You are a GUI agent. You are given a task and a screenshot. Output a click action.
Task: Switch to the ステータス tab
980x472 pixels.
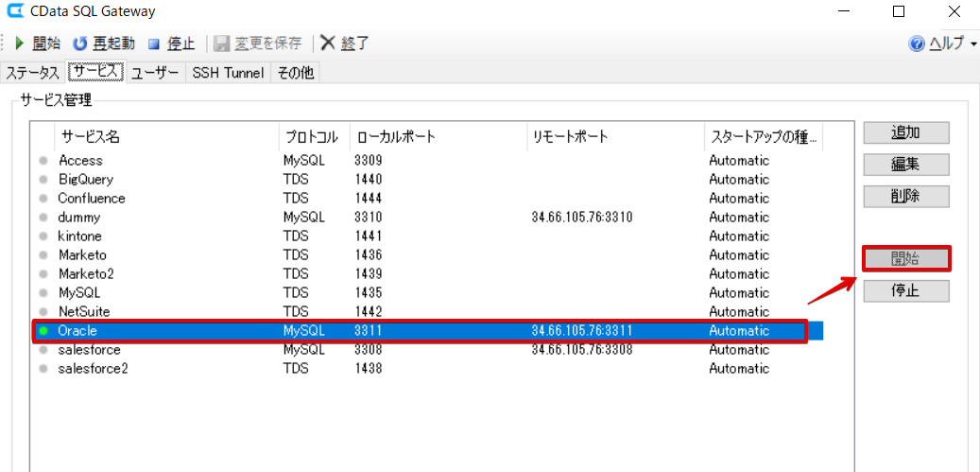[32, 73]
